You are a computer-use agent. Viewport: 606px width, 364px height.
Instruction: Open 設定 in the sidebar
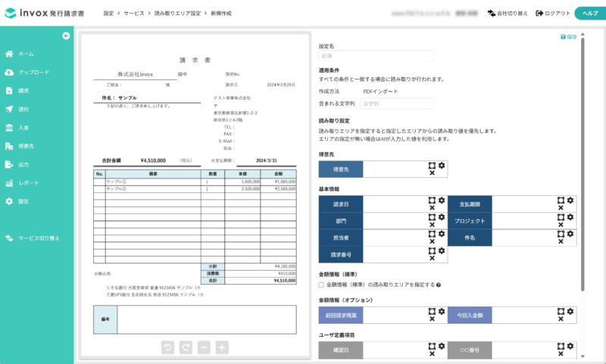(17, 201)
